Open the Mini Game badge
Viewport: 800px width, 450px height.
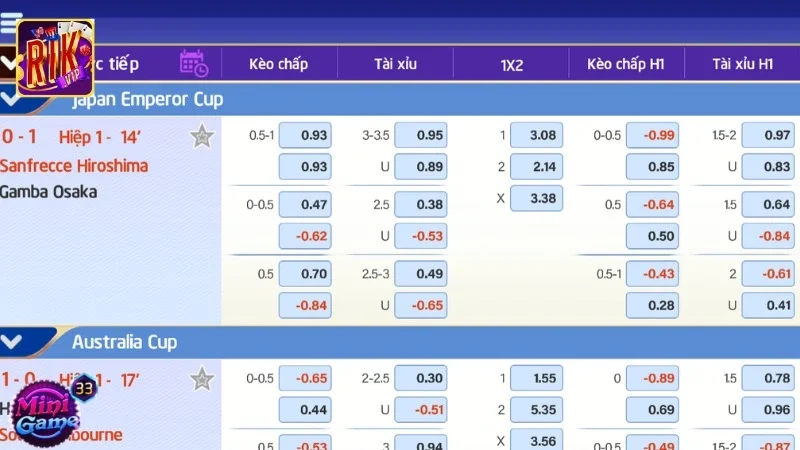pyautogui.click(x=47, y=412)
